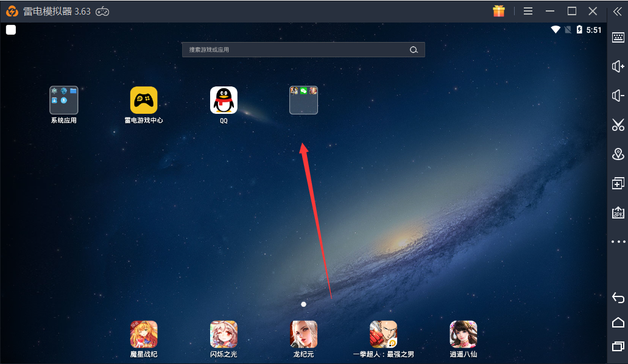The image size is (628, 364).
Task: Open the 龙纪元 game
Action: pyautogui.click(x=303, y=334)
